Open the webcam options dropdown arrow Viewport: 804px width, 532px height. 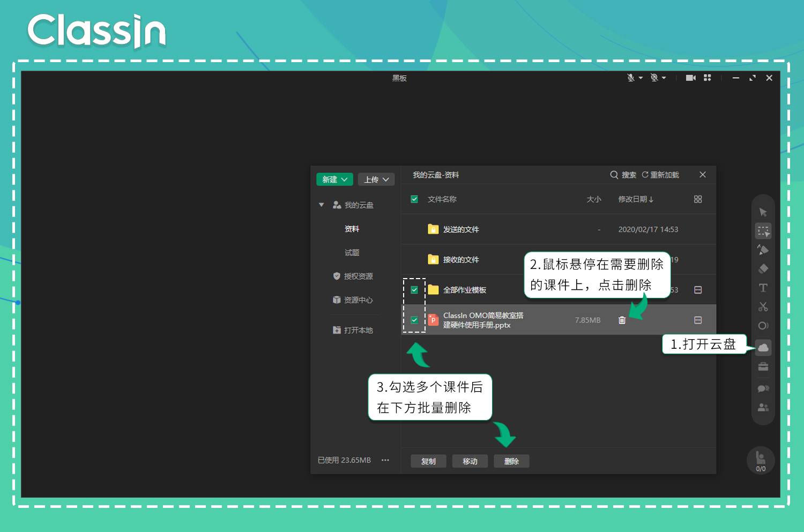664,78
